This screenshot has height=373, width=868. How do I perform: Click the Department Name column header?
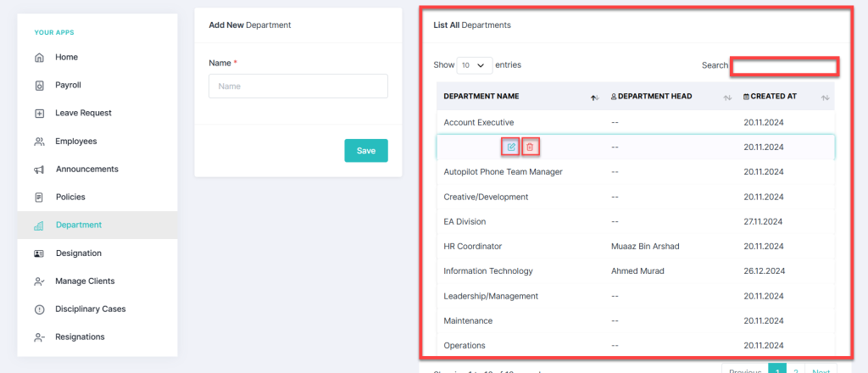(x=481, y=97)
